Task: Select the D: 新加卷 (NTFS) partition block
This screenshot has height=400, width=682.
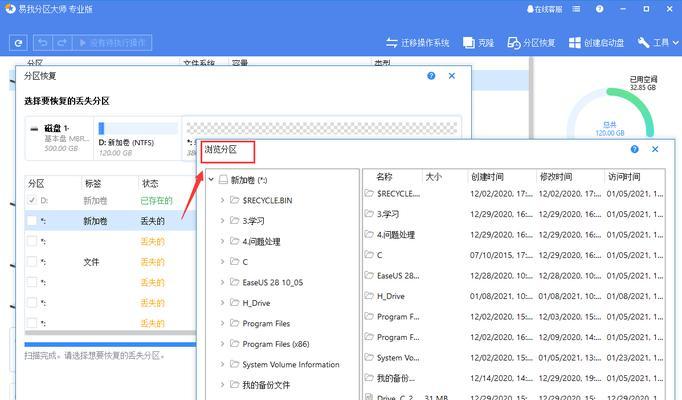Action: pyautogui.click(x=137, y=139)
